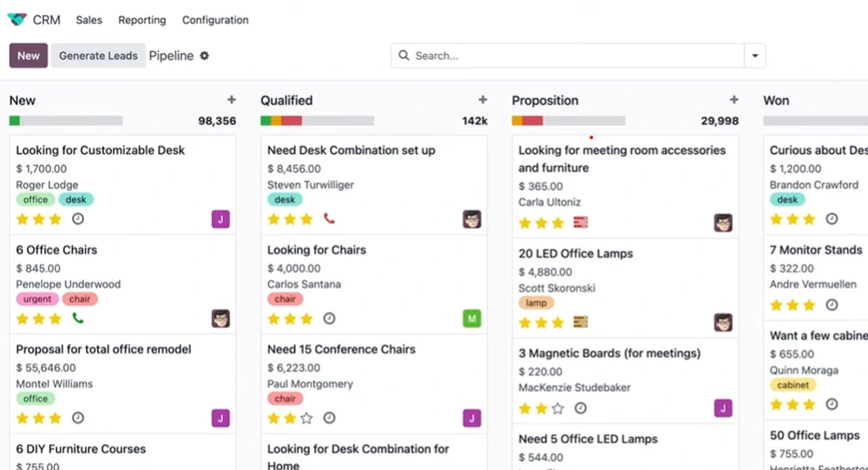Open activity clock on 3 Magnetic Boards card

pos(580,408)
